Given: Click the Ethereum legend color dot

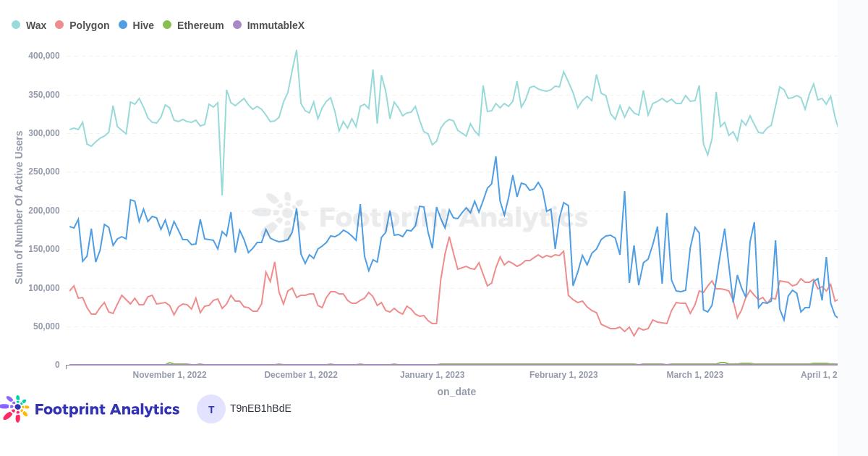Looking at the screenshot, I should (x=167, y=25).
